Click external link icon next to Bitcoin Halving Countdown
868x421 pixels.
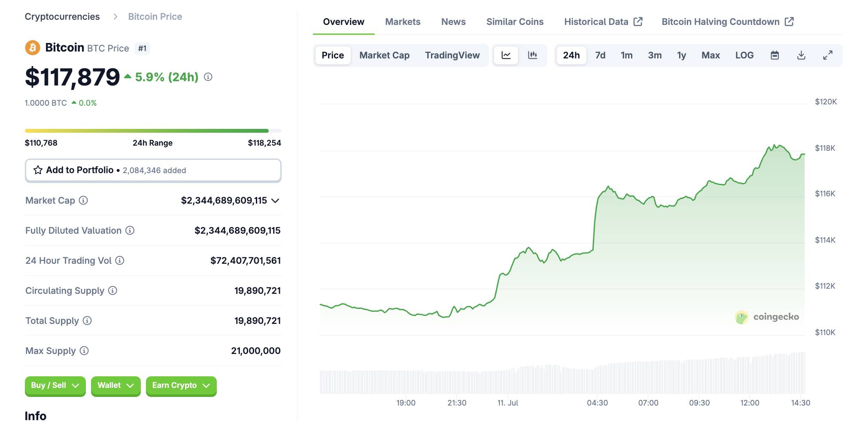click(789, 21)
